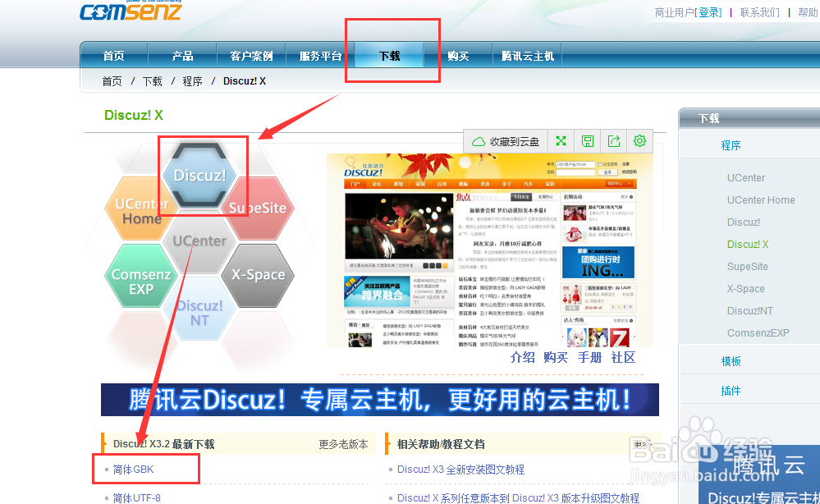820x504 pixels.
Task: Open the 首页 navigation tab
Action: (113, 56)
